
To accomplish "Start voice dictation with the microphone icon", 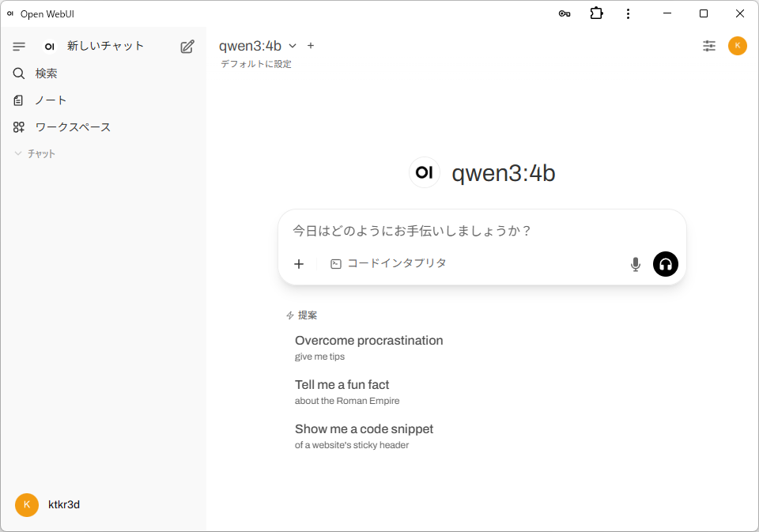I will [636, 264].
